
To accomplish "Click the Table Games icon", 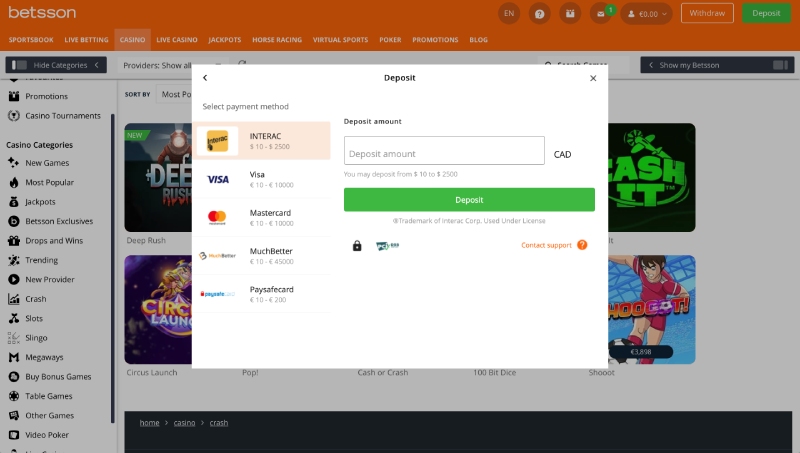I will tap(14, 396).
